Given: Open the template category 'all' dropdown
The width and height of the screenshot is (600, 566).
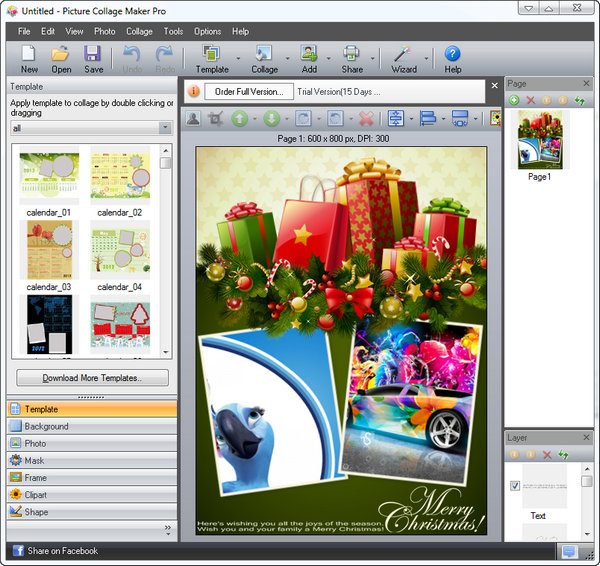Looking at the screenshot, I should [165, 127].
